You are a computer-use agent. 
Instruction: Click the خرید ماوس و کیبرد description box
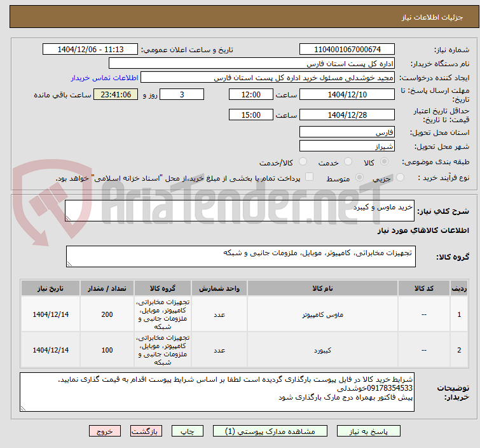(x=240, y=211)
